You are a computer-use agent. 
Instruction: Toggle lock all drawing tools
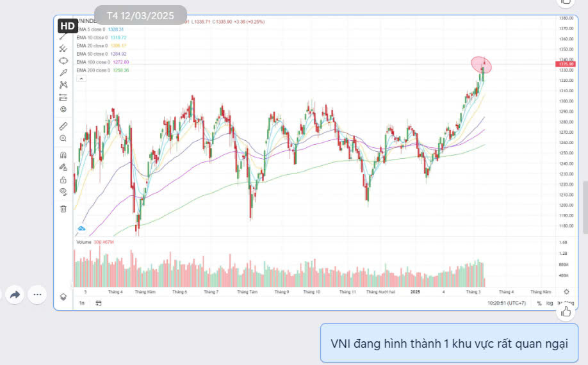tap(63, 179)
